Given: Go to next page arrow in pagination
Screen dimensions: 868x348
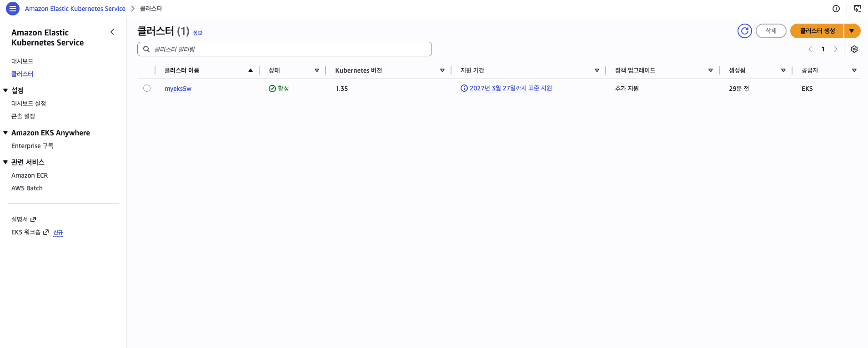Looking at the screenshot, I should pyautogui.click(x=835, y=49).
